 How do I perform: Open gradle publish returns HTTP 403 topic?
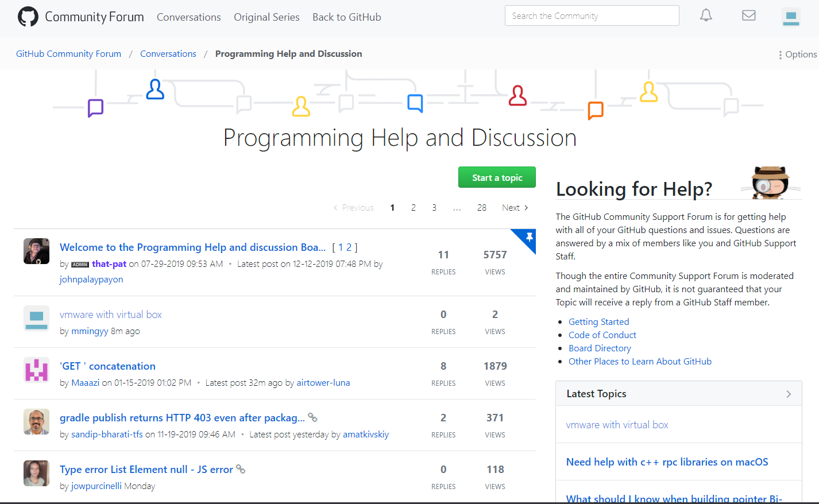(x=182, y=418)
